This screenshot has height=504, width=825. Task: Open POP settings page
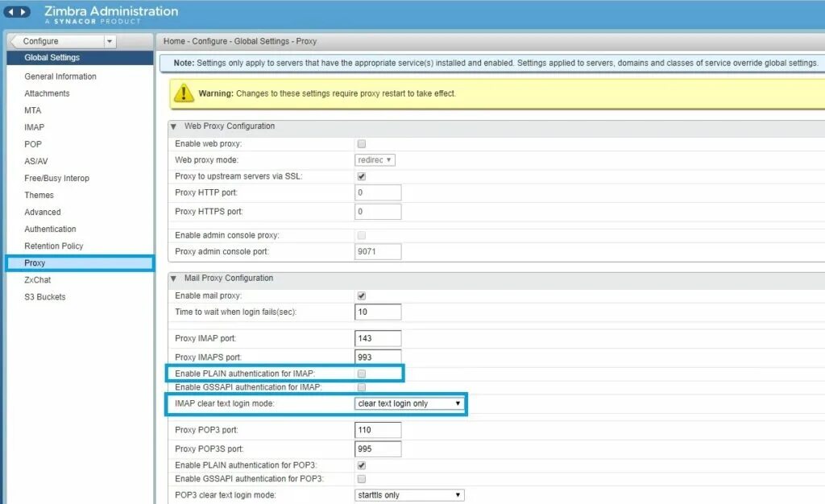[x=32, y=144]
